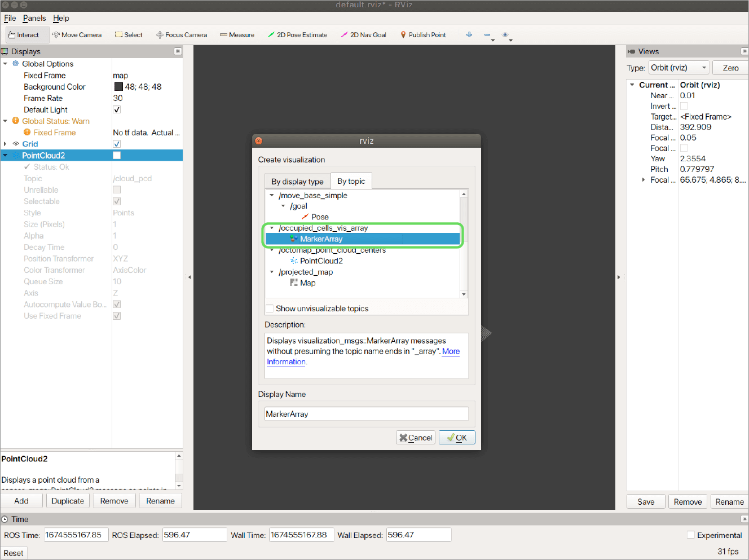
Task: Collapse the PointCloud2 display node
Action: (5, 155)
